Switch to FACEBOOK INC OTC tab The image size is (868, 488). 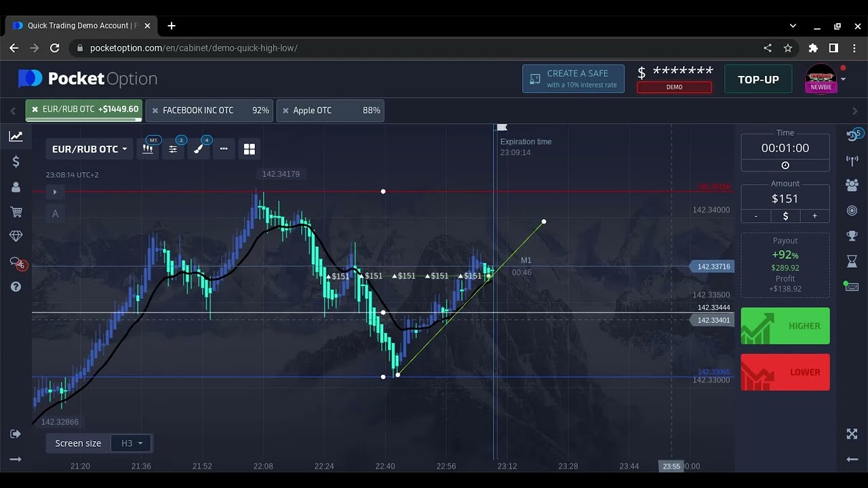click(x=209, y=110)
